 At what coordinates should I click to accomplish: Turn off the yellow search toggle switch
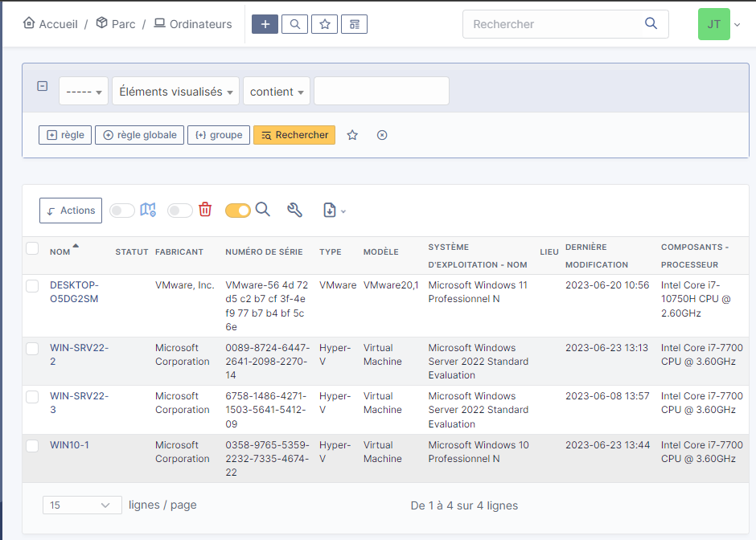[238, 211]
